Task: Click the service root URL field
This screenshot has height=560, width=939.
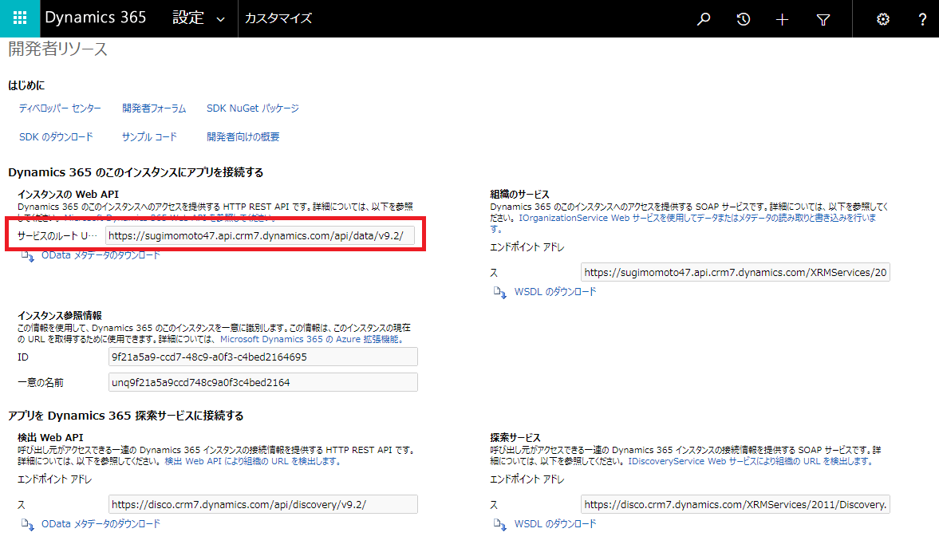Action: (260, 235)
